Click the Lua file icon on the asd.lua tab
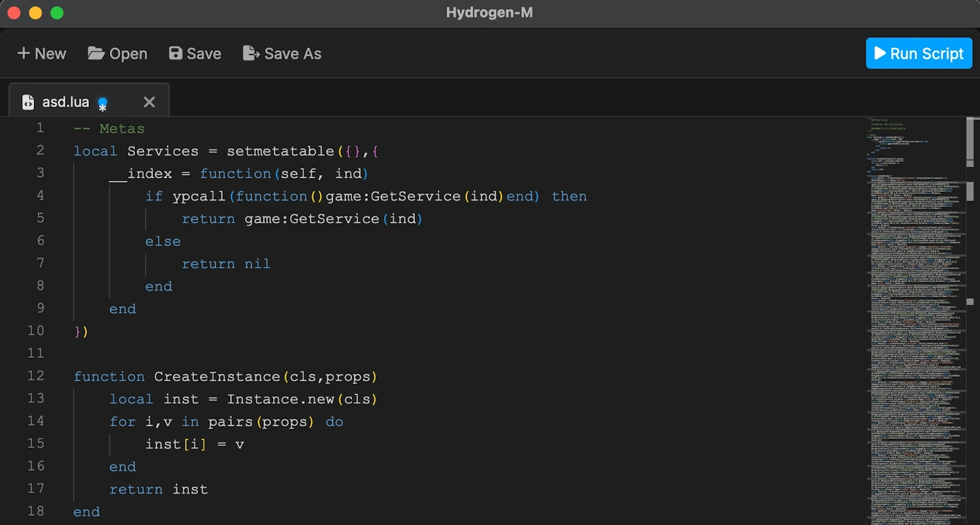This screenshot has width=980, height=525. click(x=27, y=102)
